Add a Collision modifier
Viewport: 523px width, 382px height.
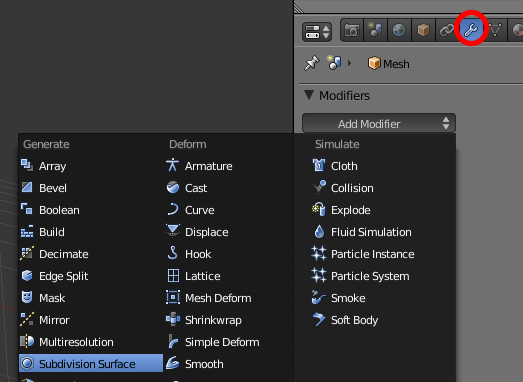pos(383,188)
